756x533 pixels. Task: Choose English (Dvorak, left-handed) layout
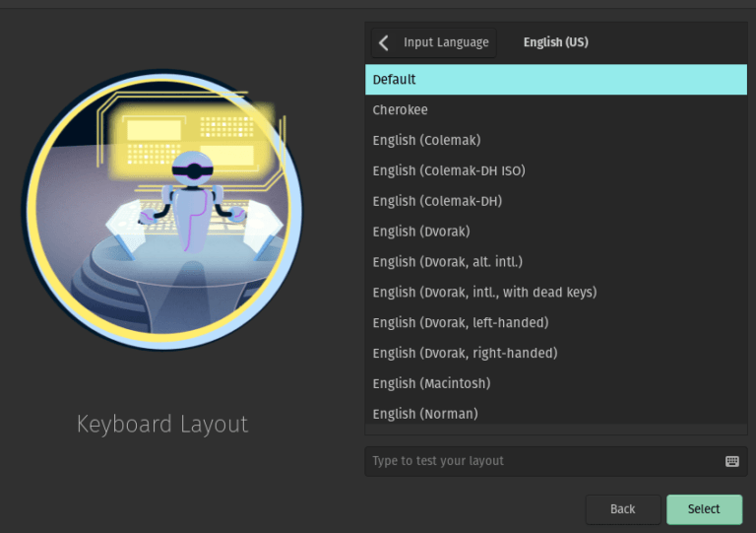click(x=555, y=323)
